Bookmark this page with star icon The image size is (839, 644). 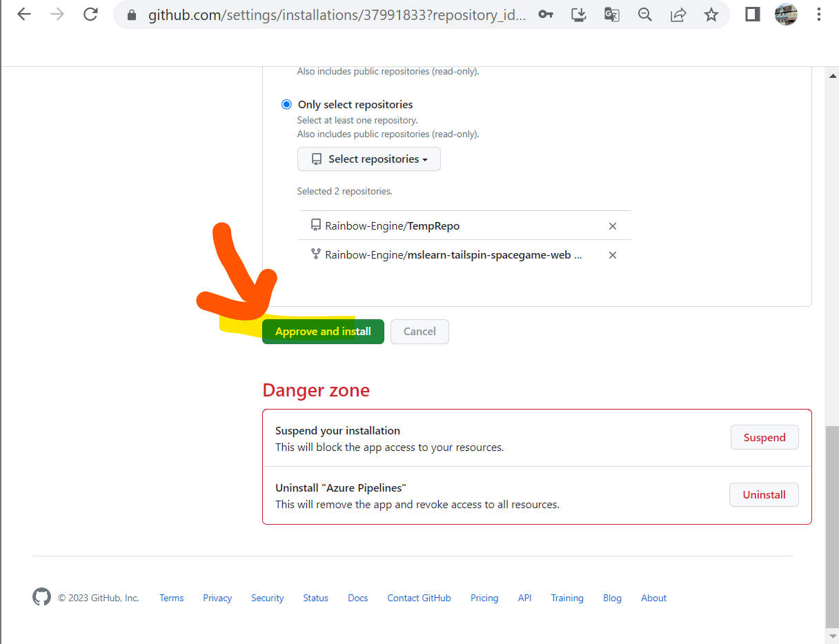coord(711,14)
